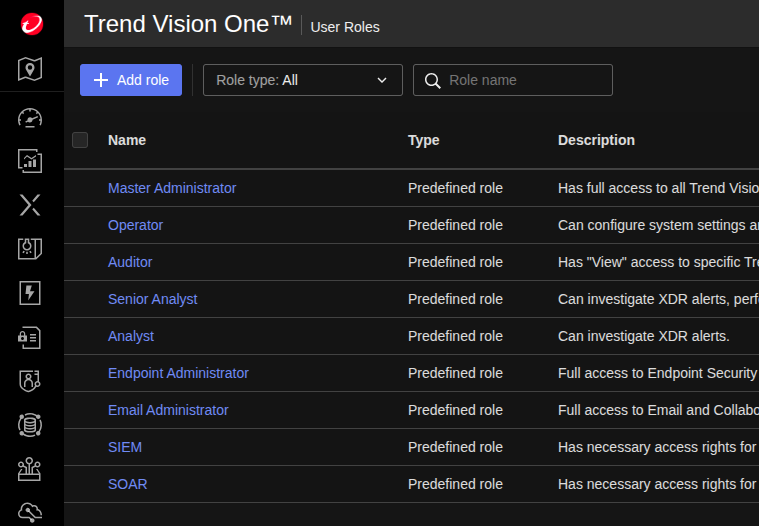Click the Type column header
The image size is (759, 526).
point(424,140)
